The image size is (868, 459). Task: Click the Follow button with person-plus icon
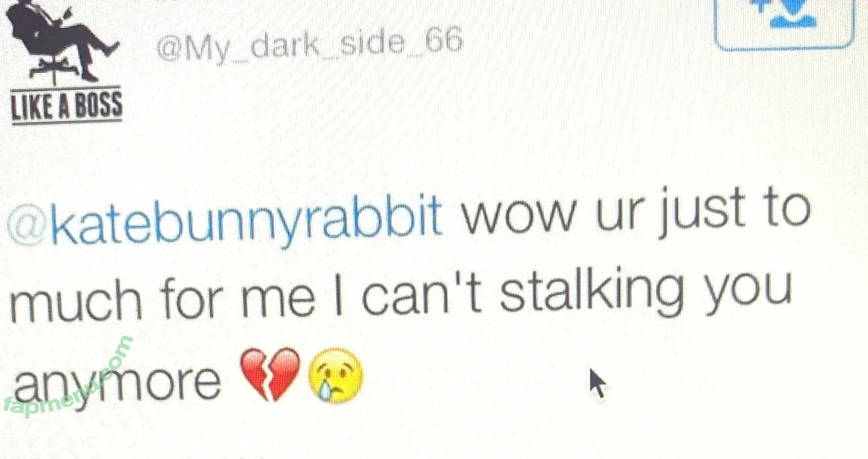(784, 24)
